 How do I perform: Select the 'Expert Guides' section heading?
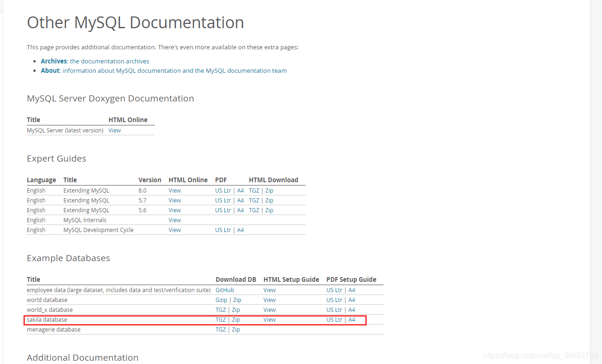(56, 159)
